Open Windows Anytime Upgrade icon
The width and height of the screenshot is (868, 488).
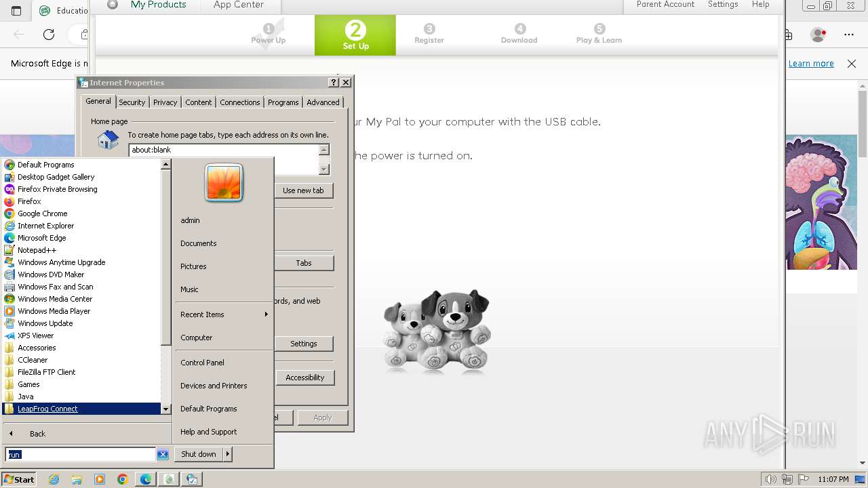9,262
